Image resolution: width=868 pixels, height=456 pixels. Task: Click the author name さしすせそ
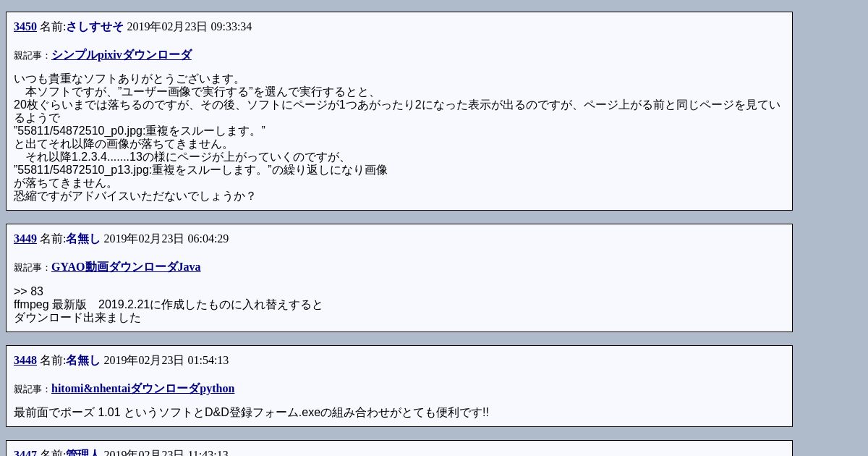(95, 27)
